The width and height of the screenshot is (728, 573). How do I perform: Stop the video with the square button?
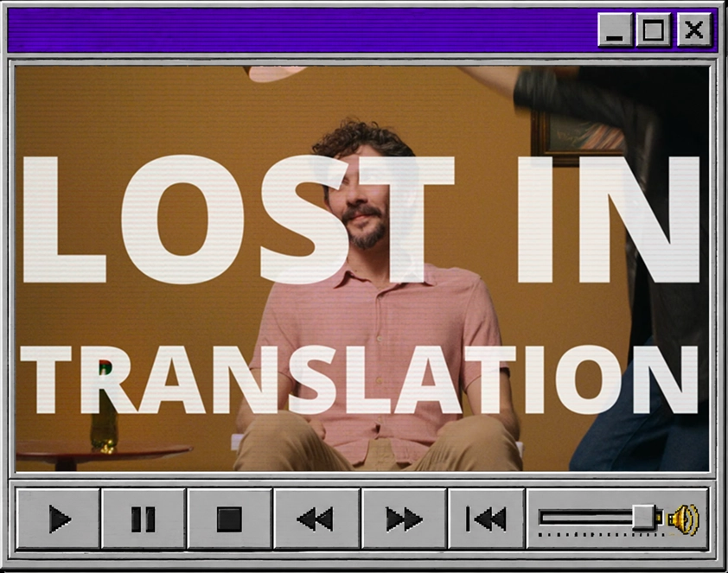coord(229,519)
